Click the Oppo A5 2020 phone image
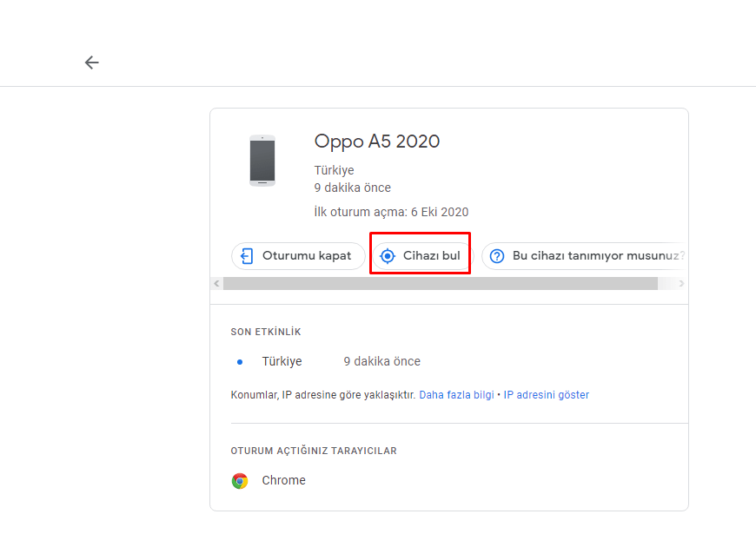756x547 pixels. pos(262,161)
